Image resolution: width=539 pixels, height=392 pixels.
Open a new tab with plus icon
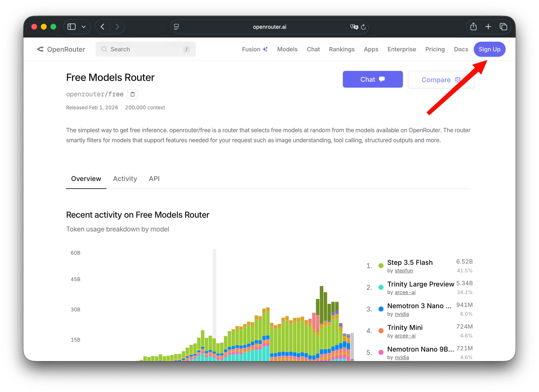coord(488,27)
